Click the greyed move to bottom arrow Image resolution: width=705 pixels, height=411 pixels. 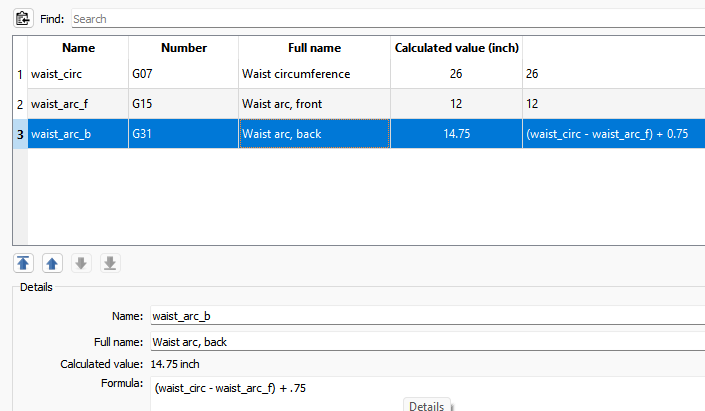[110, 263]
